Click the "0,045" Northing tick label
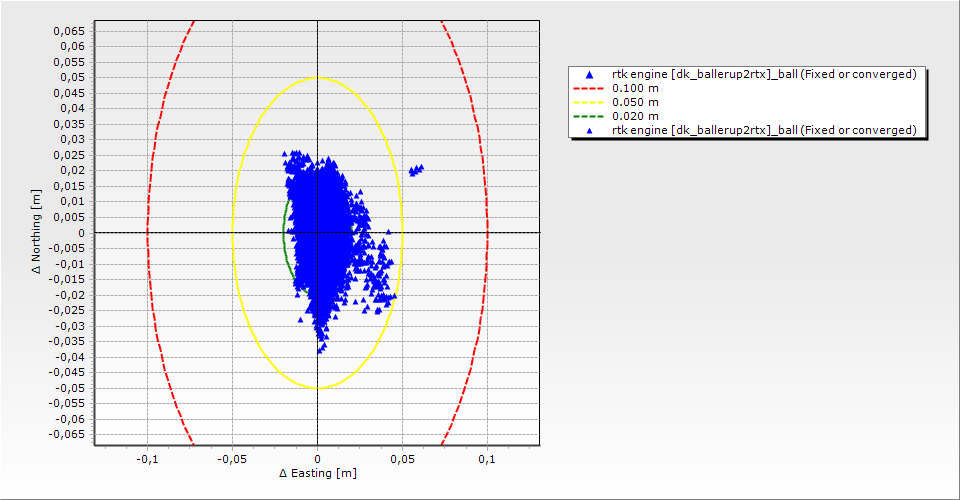 point(69,93)
